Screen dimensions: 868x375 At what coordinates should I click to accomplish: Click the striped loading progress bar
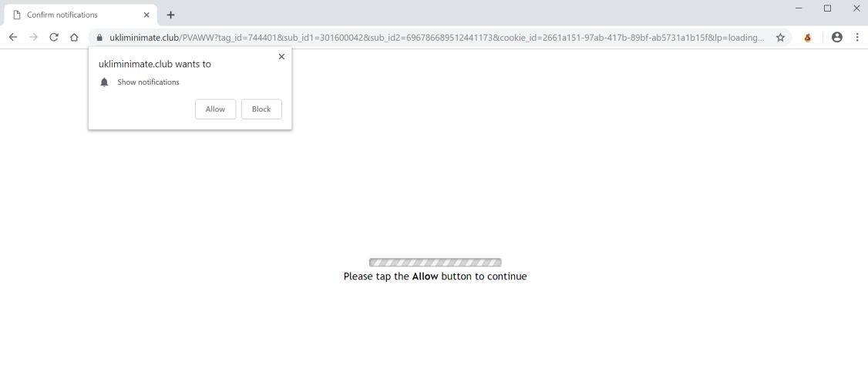pos(435,262)
